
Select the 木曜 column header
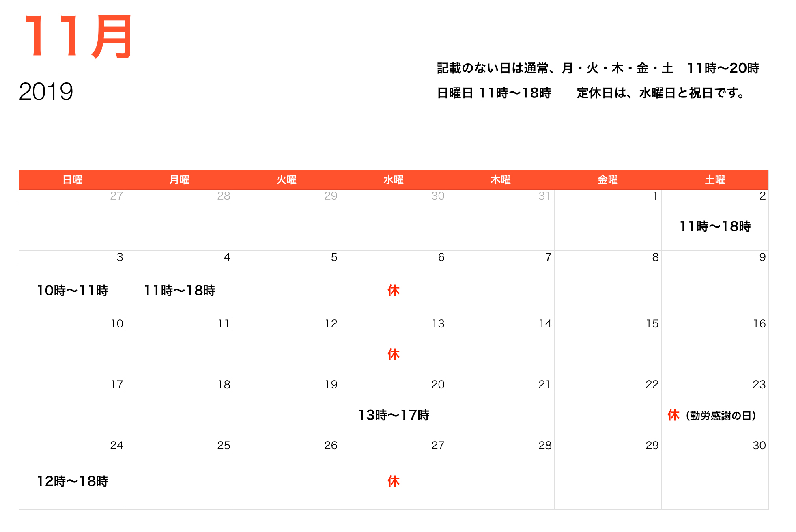(501, 180)
